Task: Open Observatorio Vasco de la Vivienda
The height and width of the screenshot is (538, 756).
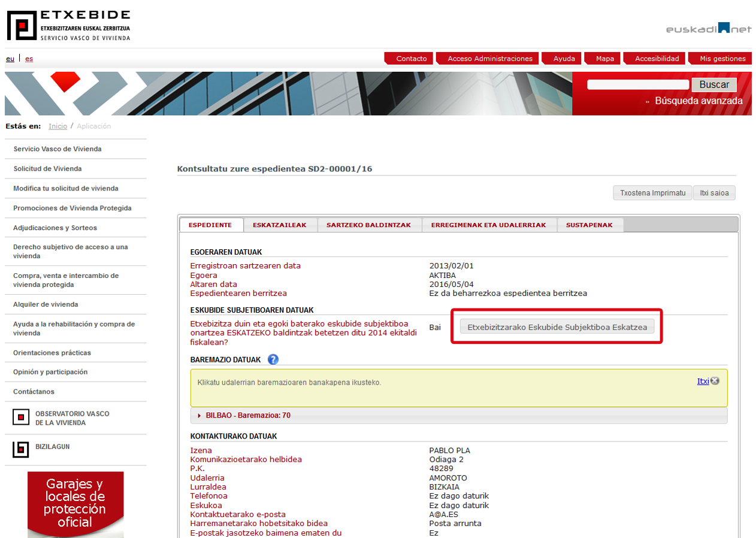Action: pyautogui.click(x=72, y=418)
